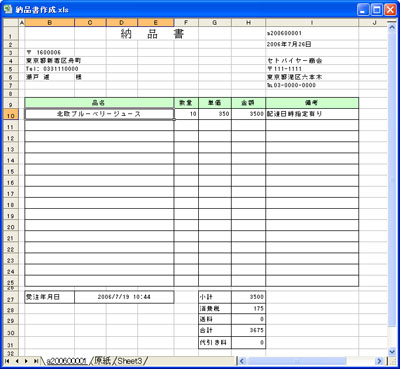Viewport: 400px width, 369px height.
Task: Click the 金額 table header
Action: point(248,103)
